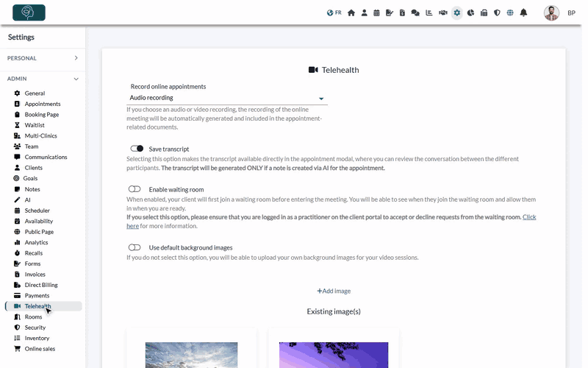Open Booking Page settings in sidebar
Viewport: 588px width, 368px height.
(42, 115)
